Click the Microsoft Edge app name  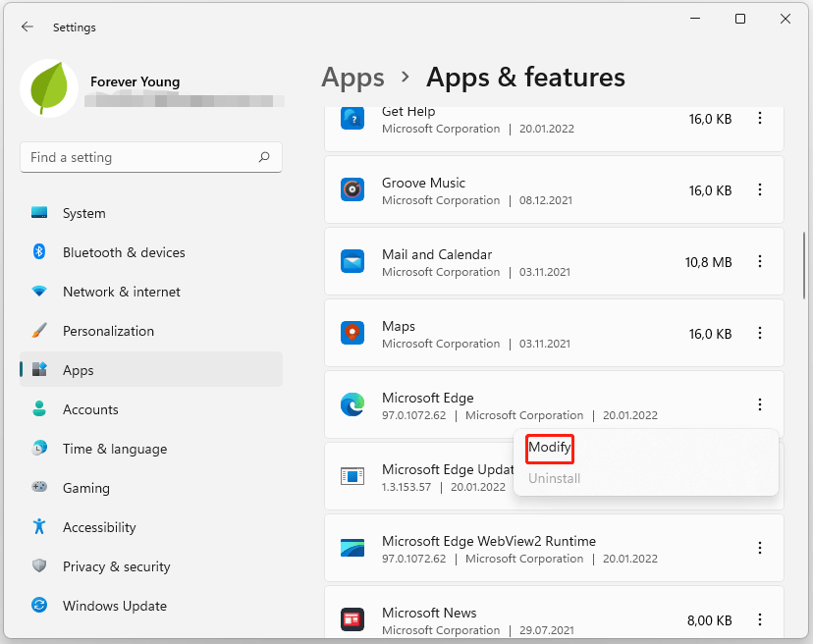(428, 398)
